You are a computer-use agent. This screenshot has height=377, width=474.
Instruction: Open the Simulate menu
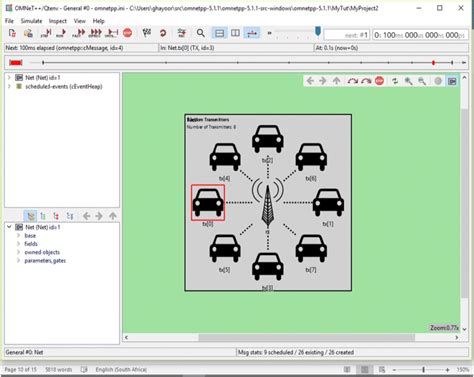coord(31,21)
